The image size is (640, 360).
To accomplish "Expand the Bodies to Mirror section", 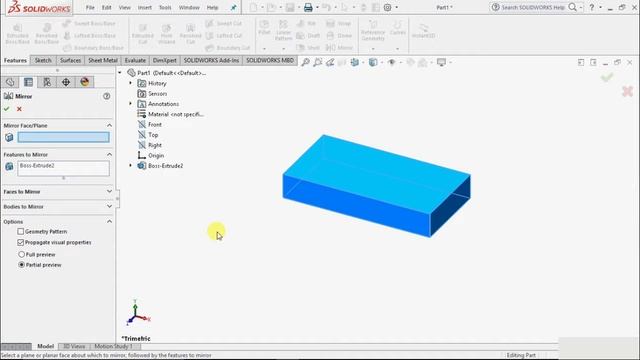I will 109,207.
